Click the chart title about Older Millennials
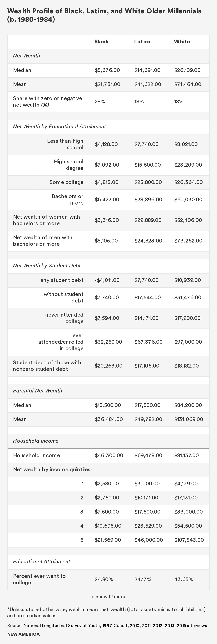 [104, 15]
